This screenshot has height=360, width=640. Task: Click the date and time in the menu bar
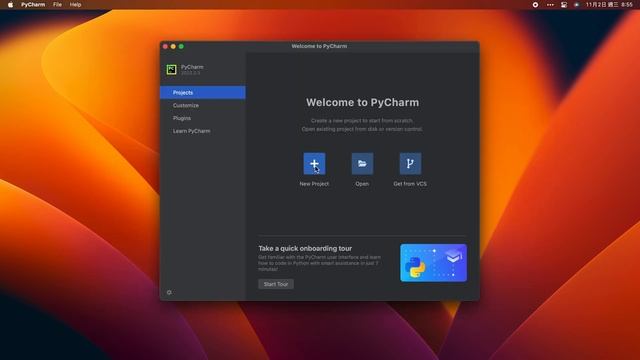609,4
